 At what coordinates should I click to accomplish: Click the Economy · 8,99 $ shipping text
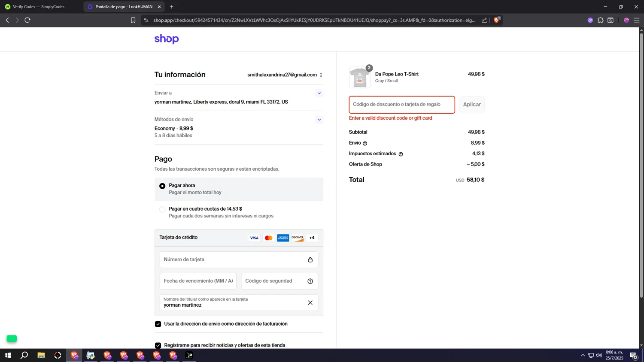coord(174,129)
